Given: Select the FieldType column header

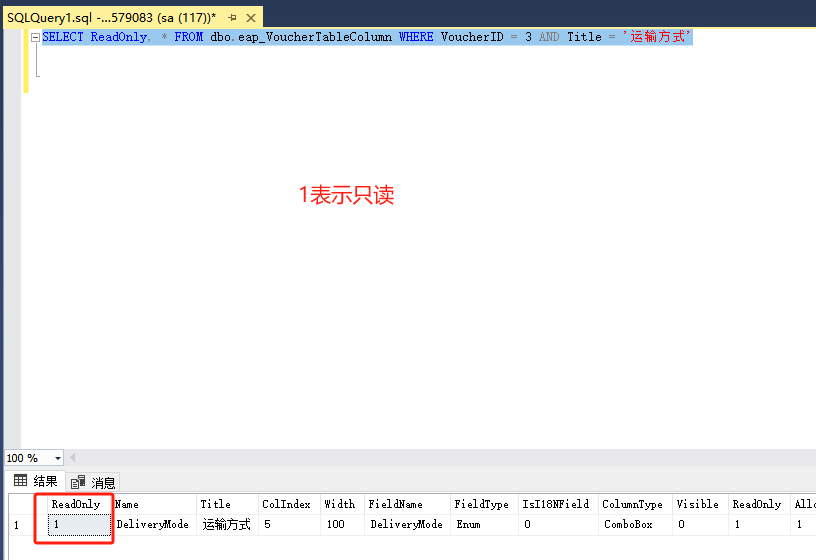Looking at the screenshot, I should 484,504.
